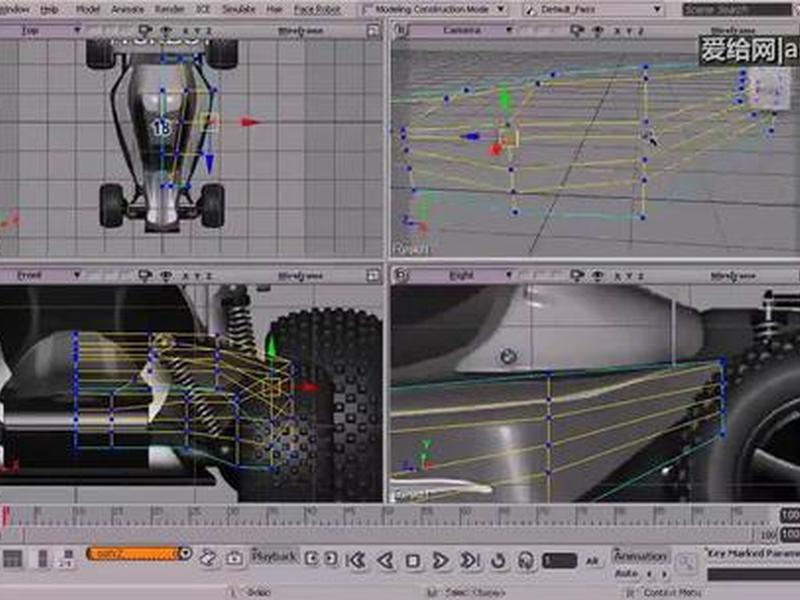Viewport: 800px width, 600px height.
Task: Toggle XYZ axis buttons in Camera viewport
Action: point(629,31)
